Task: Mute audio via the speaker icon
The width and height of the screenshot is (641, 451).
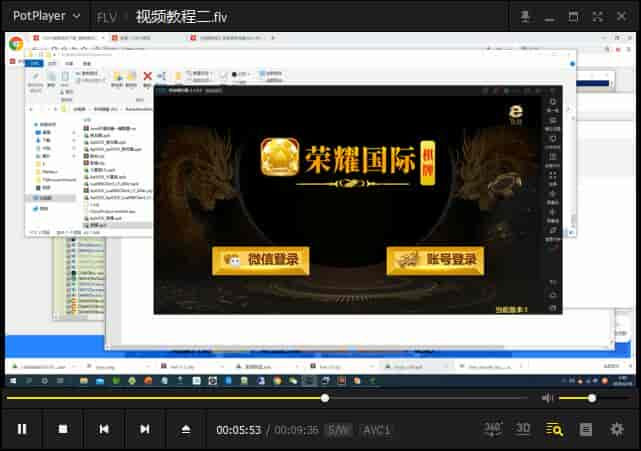Action: click(x=547, y=398)
